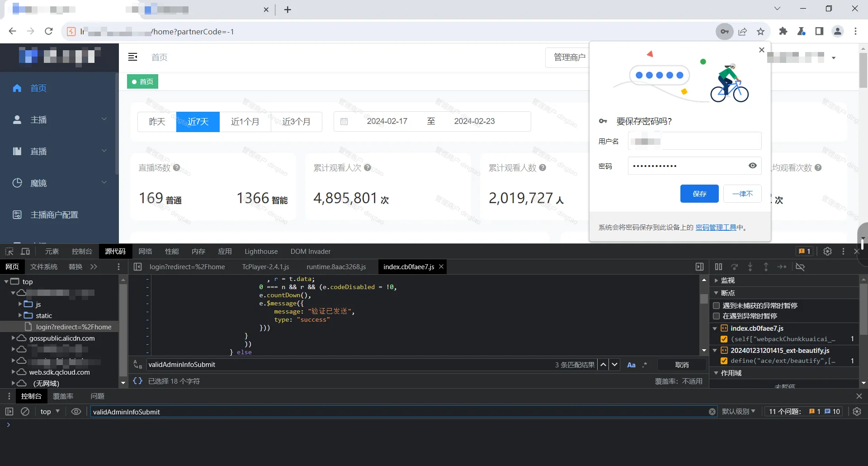Click 保存 to save the password
Viewport: 868px width, 466px height.
pos(699,194)
